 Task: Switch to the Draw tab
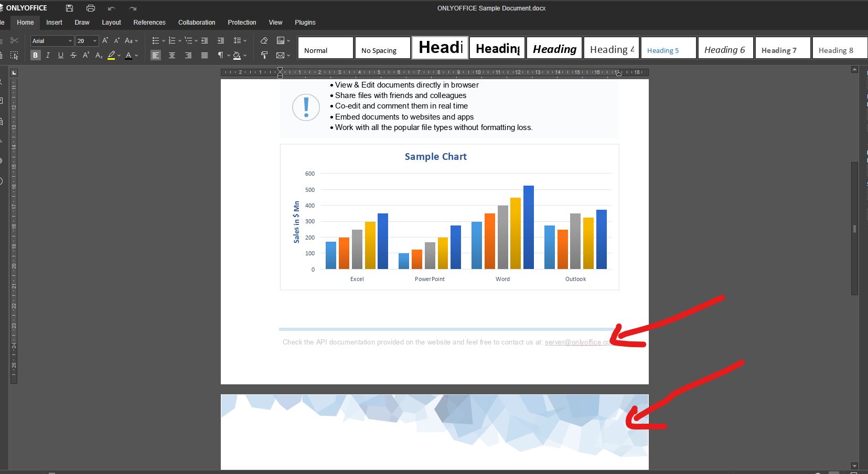[x=82, y=23]
